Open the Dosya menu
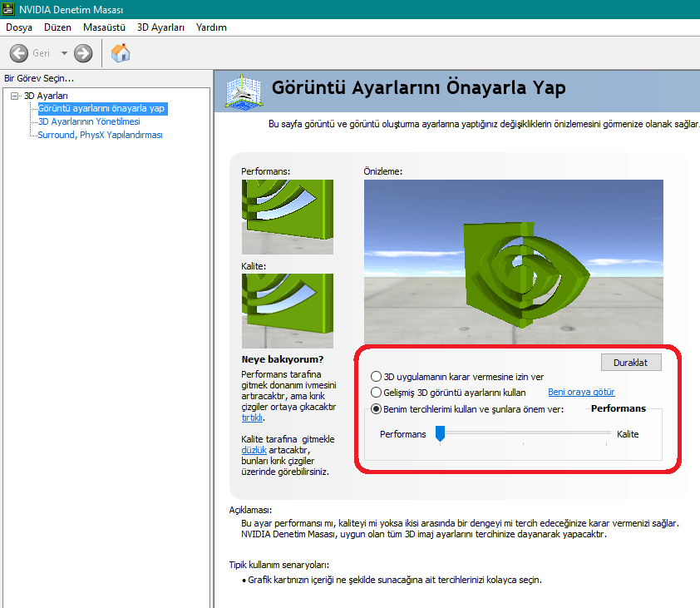The image size is (700, 608). pos(19,27)
